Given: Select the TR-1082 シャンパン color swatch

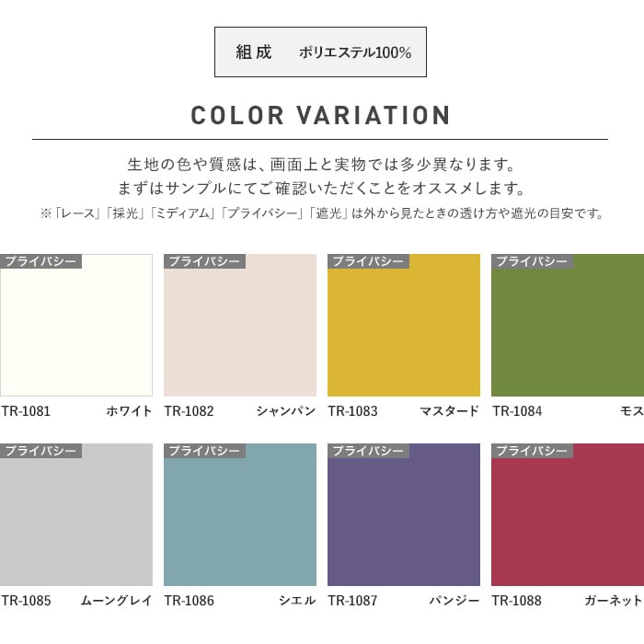Looking at the screenshot, I should 240,325.
